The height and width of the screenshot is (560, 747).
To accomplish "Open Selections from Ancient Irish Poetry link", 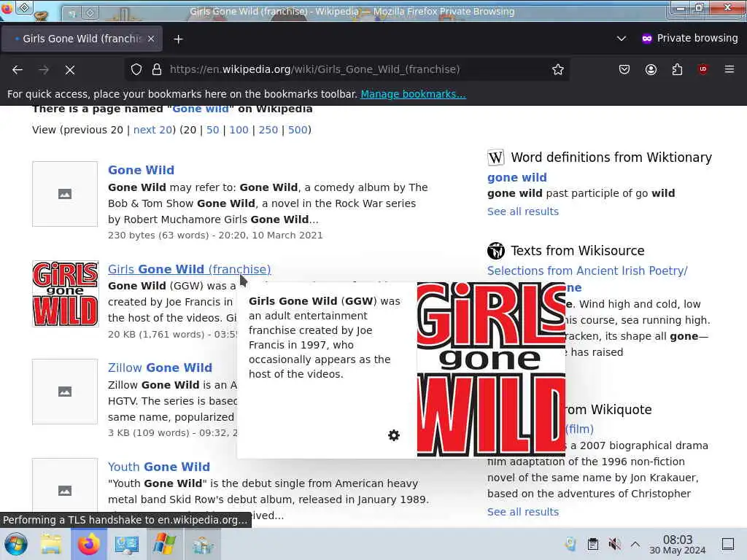I will coord(587,271).
